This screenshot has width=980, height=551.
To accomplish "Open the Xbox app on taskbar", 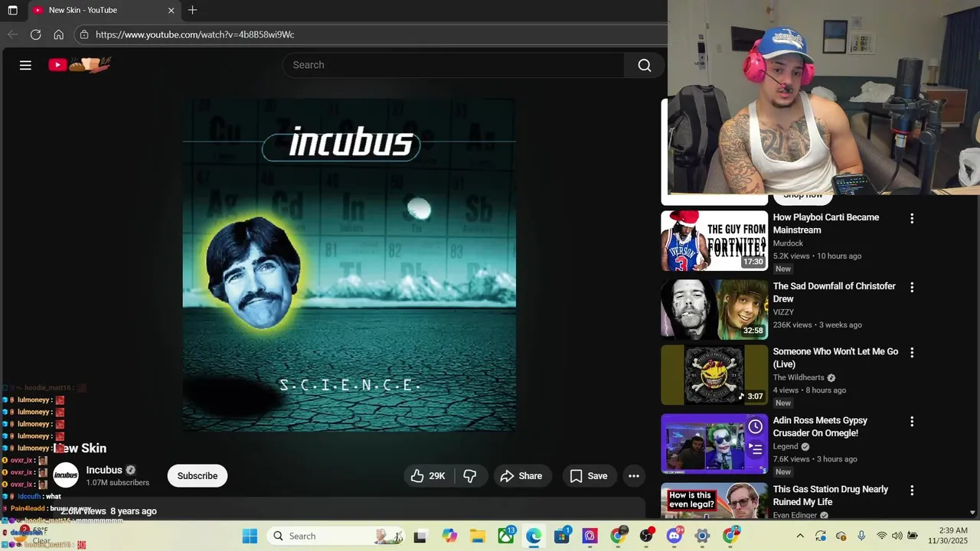I will (506, 536).
